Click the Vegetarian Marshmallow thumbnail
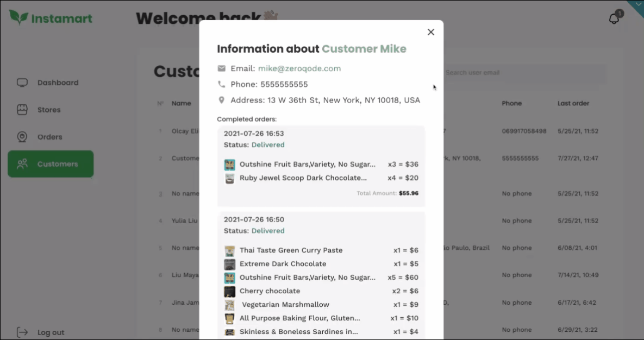The width and height of the screenshot is (644, 340). point(229,305)
